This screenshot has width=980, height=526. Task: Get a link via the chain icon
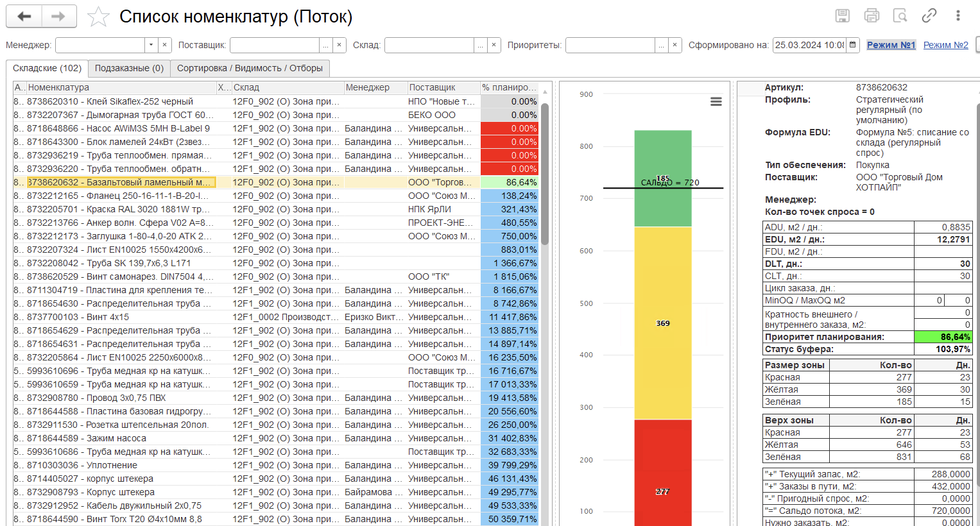pos(929,16)
